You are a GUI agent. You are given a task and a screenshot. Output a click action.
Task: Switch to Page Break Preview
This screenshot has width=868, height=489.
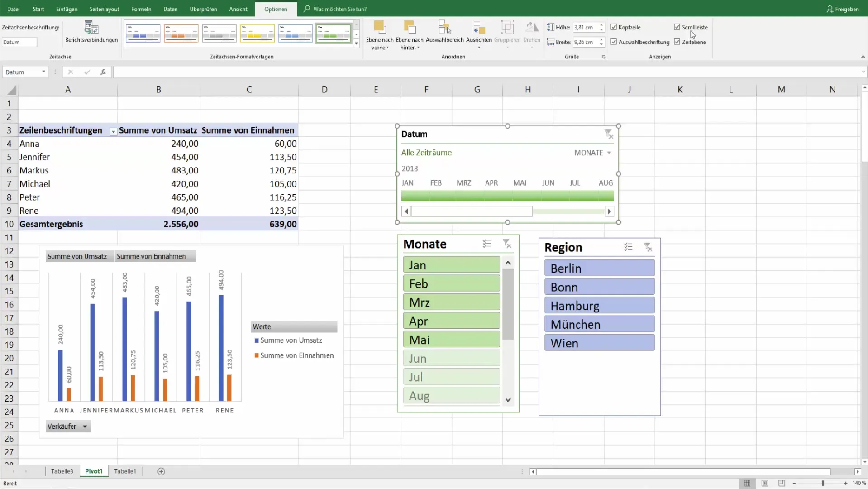(782, 483)
